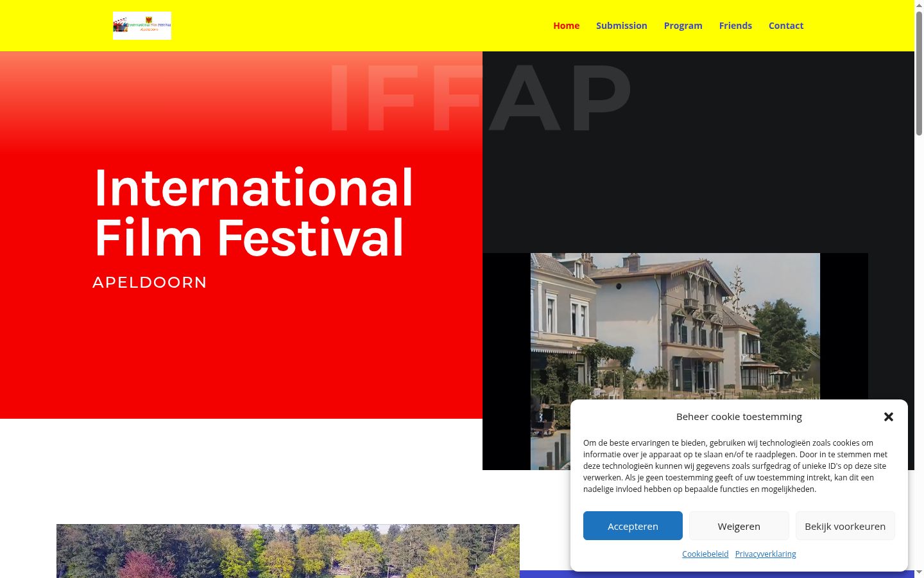Go to the Submission page

coord(622,26)
